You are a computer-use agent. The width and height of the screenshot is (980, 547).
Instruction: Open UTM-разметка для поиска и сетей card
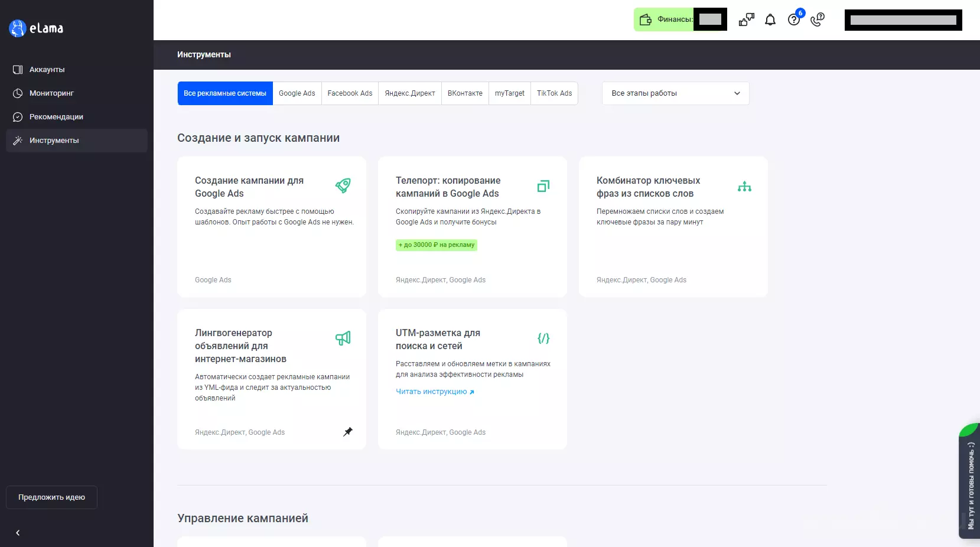tap(473, 379)
